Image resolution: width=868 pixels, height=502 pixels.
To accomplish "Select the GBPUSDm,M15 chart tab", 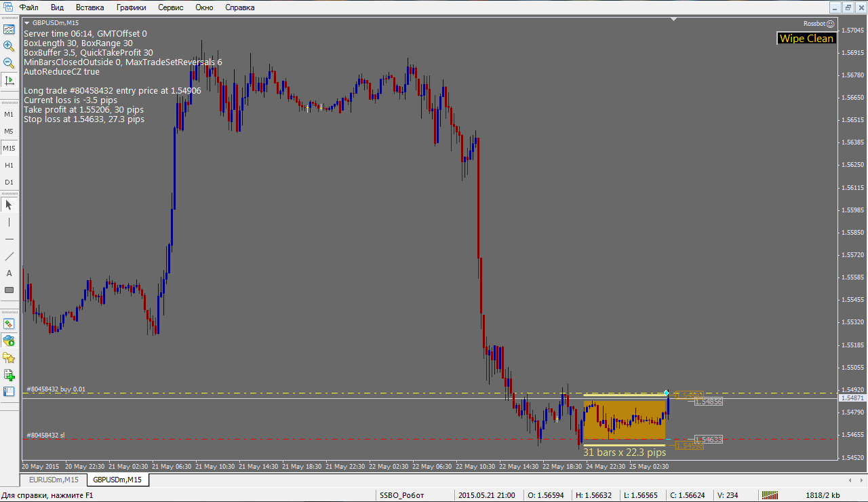I will tap(117, 480).
